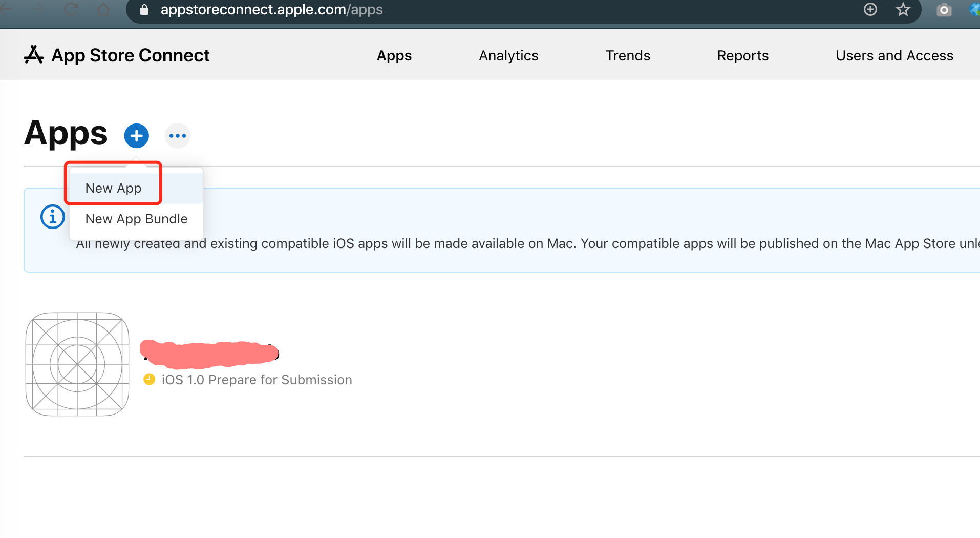Screen dimensions: 980x538
Task: Go to the Reports section
Action: (x=743, y=55)
